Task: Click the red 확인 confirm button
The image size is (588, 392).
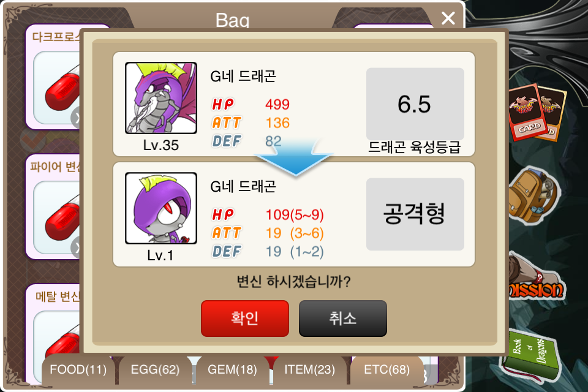Action: [x=245, y=318]
